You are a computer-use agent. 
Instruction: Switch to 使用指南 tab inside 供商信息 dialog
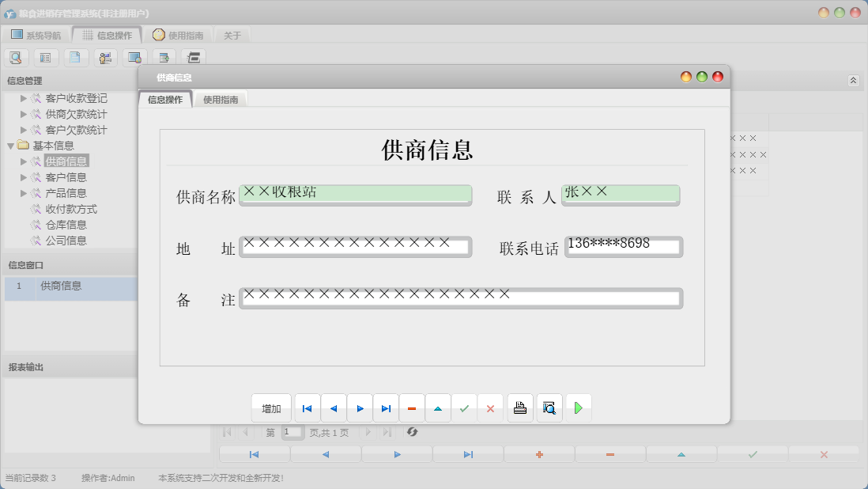pyautogui.click(x=221, y=100)
